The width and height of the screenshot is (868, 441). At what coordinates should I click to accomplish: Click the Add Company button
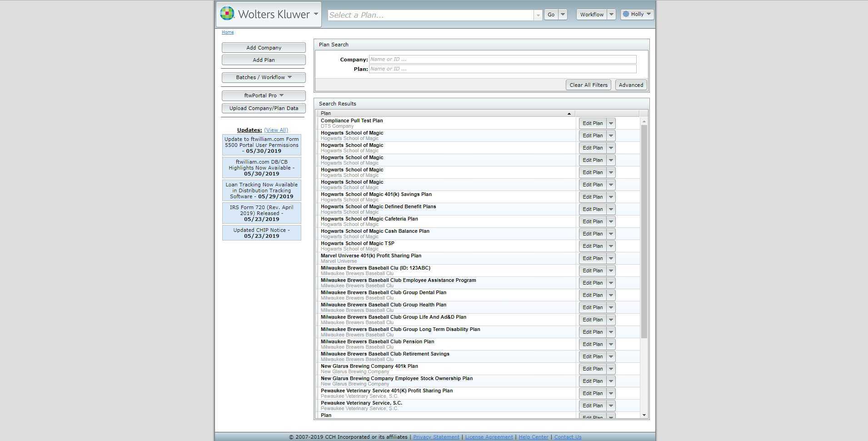[x=264, y=48]
